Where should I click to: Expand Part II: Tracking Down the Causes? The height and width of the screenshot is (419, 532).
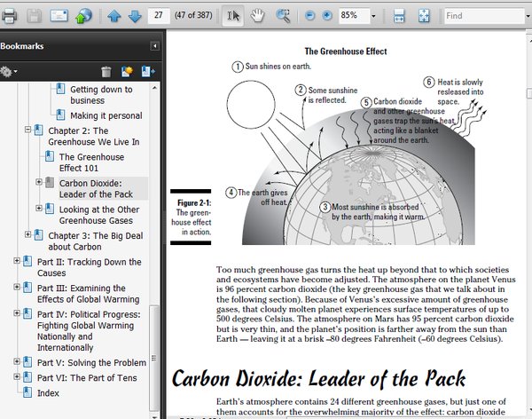pos(17,261)
